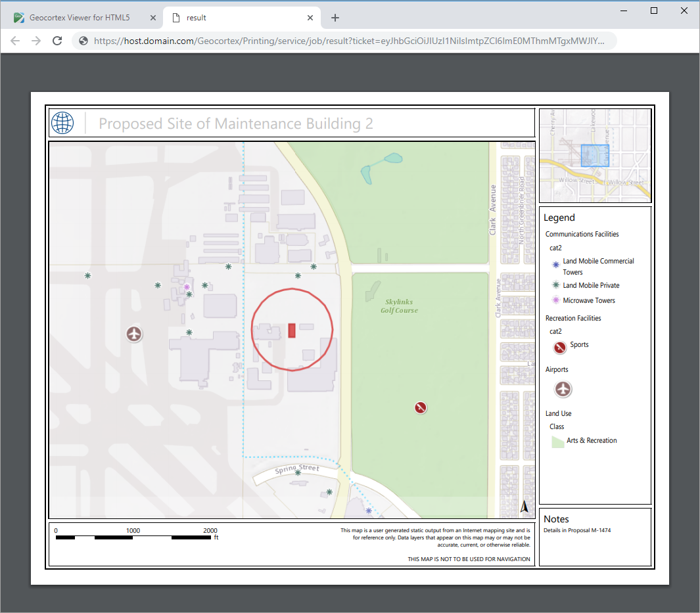Click the overview map thumbnail

[595, 156]
